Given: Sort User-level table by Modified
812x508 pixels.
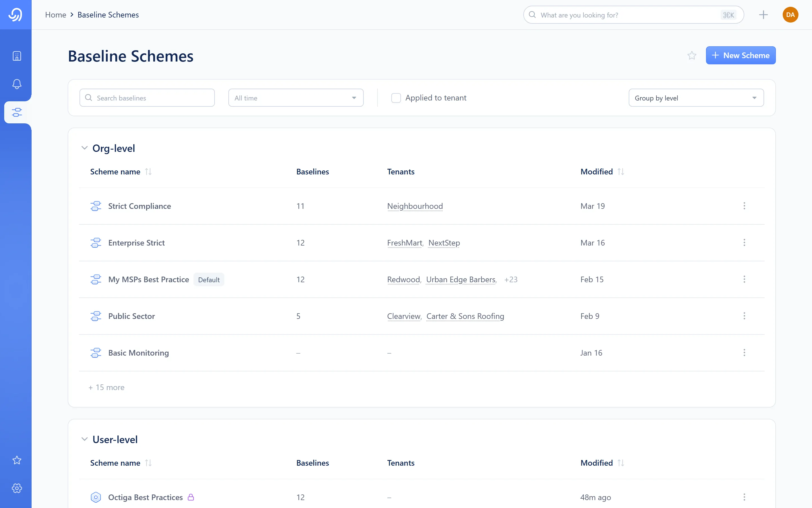Looking at the screenshot, I should 621,463.
